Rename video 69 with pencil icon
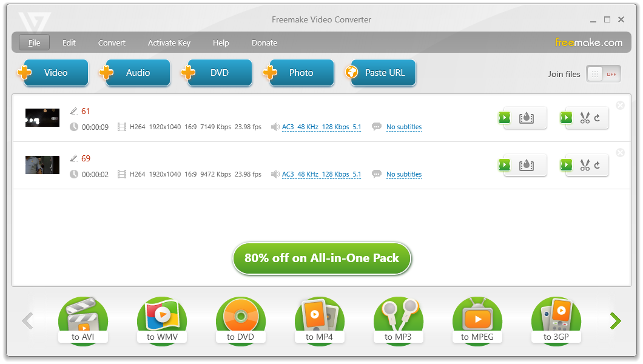The width and height of the screenshot is (643, 364). tap(74, 158)
